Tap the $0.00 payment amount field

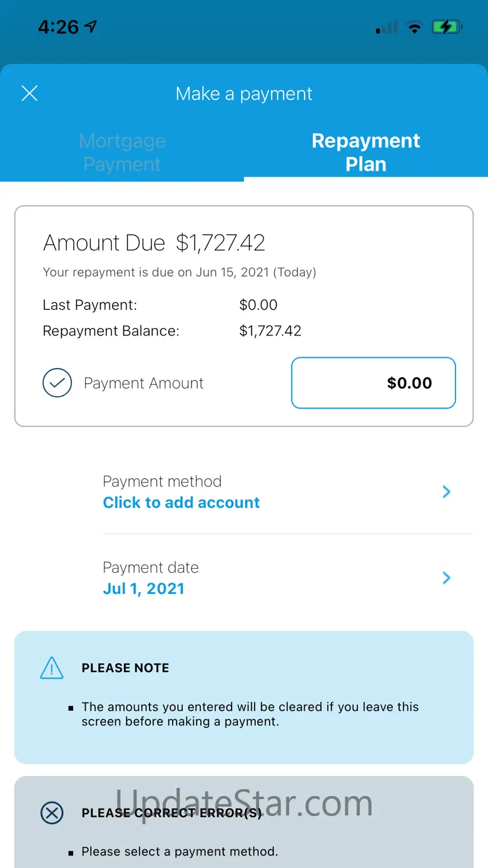(x=374, y=383)
